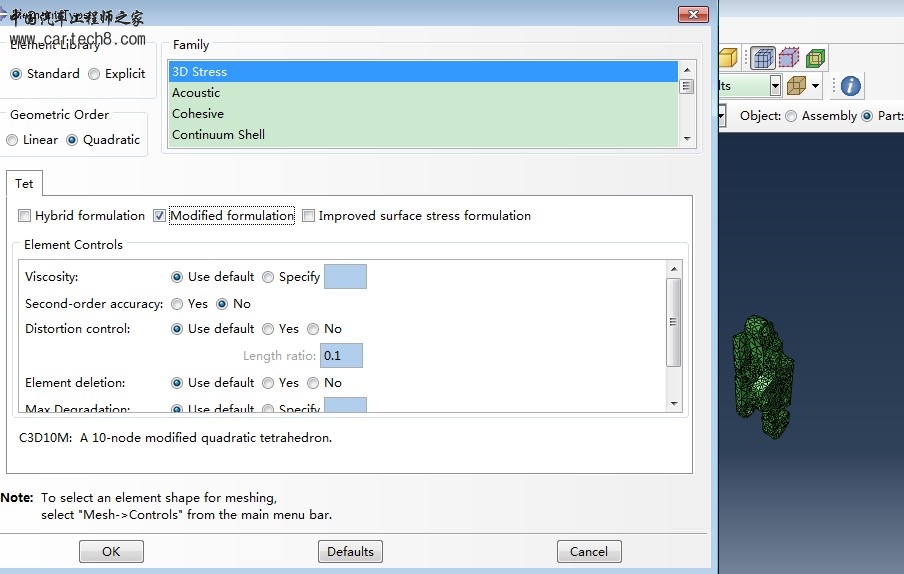The image size is (904, 574).
Task: Select the meshed part thumbnail in viewport
Action: (762, 376)
